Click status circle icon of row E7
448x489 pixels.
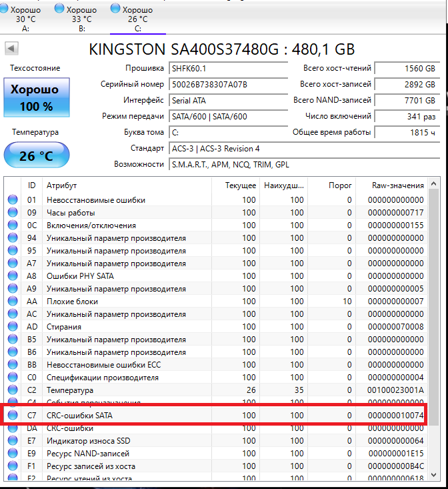[x=13, y=441]
